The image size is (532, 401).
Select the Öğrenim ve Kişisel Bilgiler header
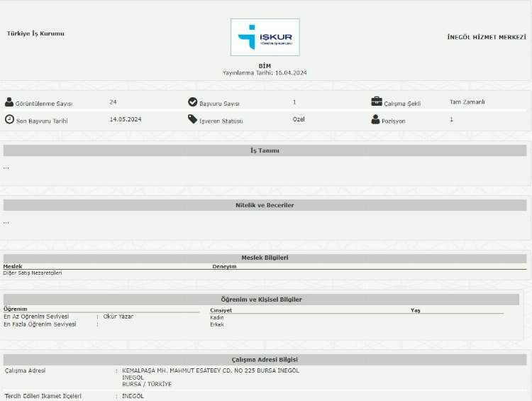pyautogui.click(x=261, y=300)
